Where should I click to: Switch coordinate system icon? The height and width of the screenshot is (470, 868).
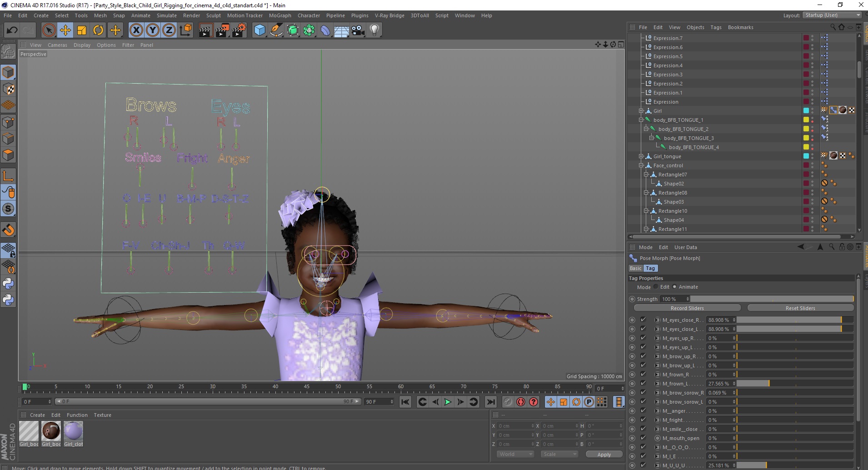click(x=185, y=30)
